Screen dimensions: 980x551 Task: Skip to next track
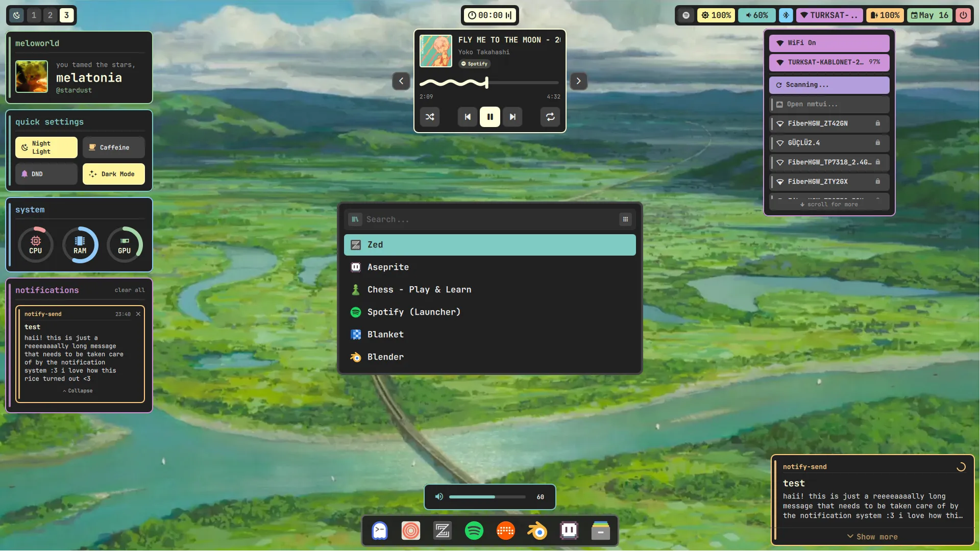tap(512, 117)
